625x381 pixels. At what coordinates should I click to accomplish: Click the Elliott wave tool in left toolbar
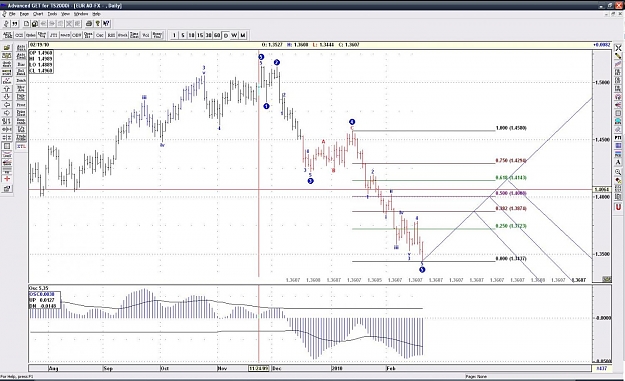[x=7, y=80]
